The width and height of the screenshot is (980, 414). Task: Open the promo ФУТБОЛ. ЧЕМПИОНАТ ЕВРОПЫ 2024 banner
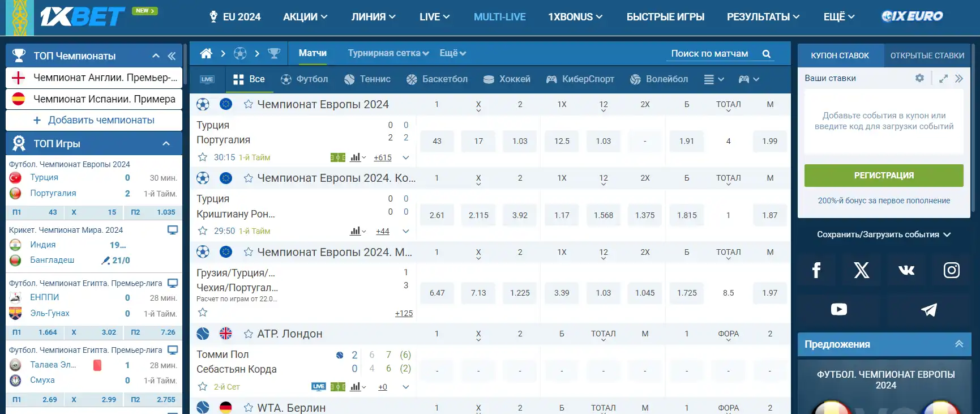point(885,388)
